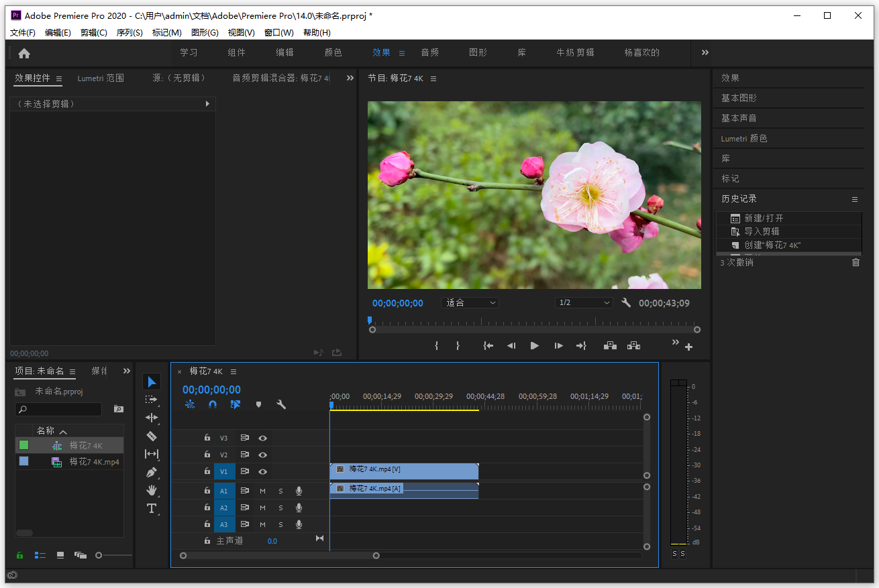Switch to 颜色 workspace
This screenshot has width=879, height=588.
pos(333,52)
